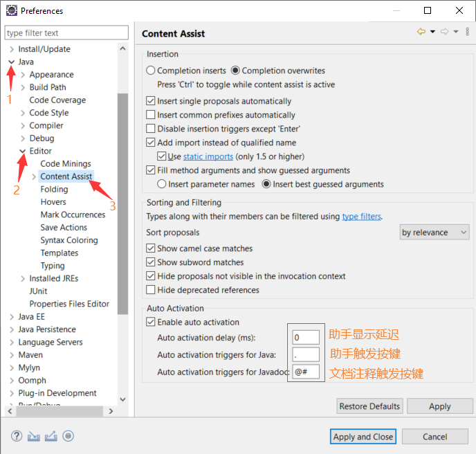The image size is (476, 454).
Task: Click Apply and Close button
Action: tap(363, 437)
